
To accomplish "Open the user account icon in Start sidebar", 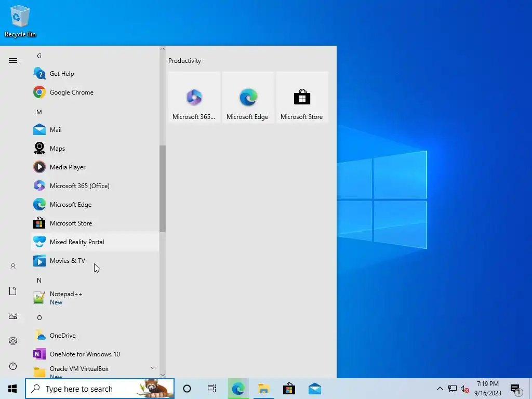I will [x=13, y=266].
